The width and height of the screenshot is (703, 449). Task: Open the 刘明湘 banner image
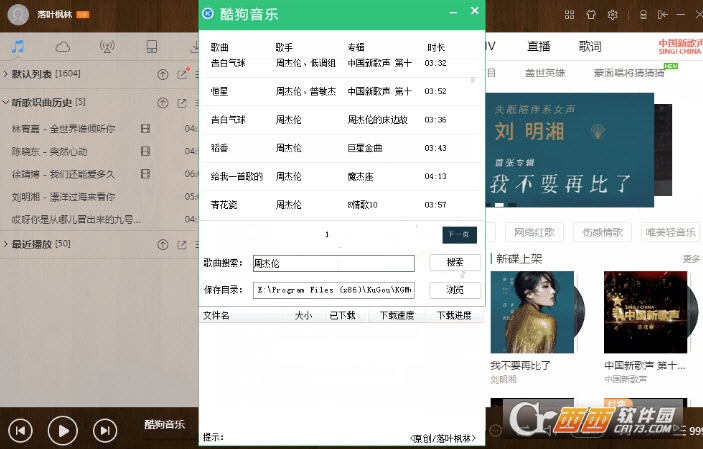click(x=569, y=150)
